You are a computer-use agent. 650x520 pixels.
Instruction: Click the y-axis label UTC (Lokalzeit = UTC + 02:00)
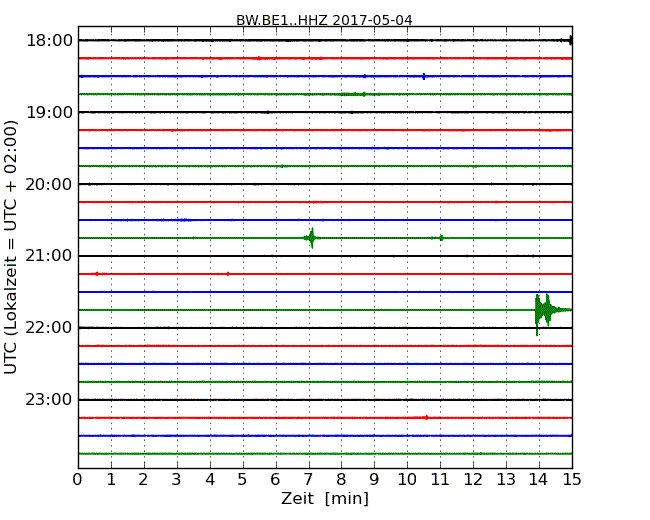coord(11,248)
